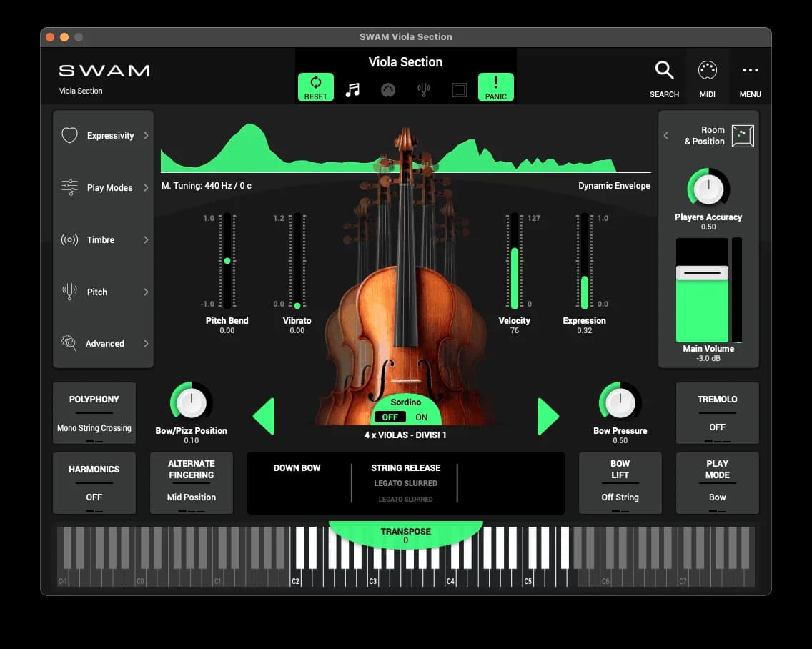Click the Main Volume fader handle
Screen dimensions: 812x649
click(702, 273)
